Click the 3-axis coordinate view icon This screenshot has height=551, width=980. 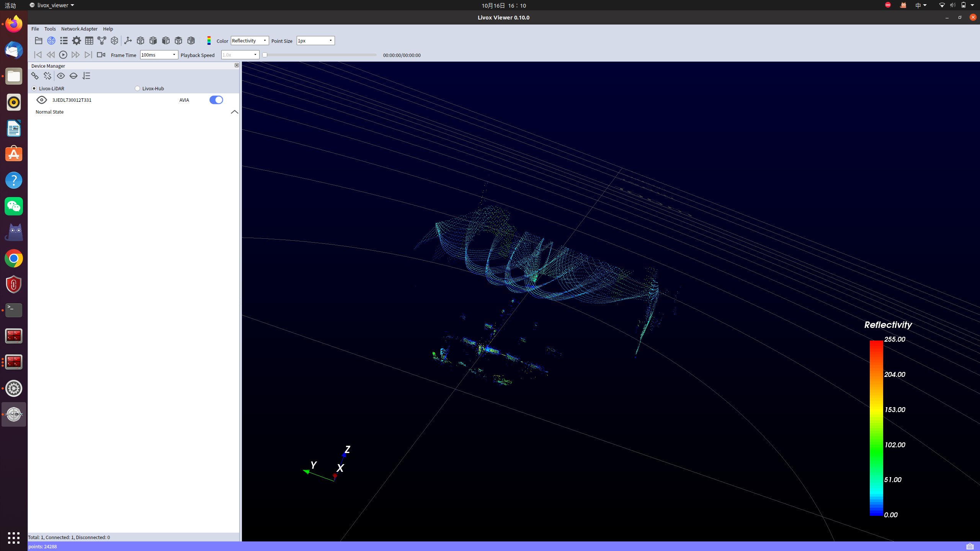(128, 41)
